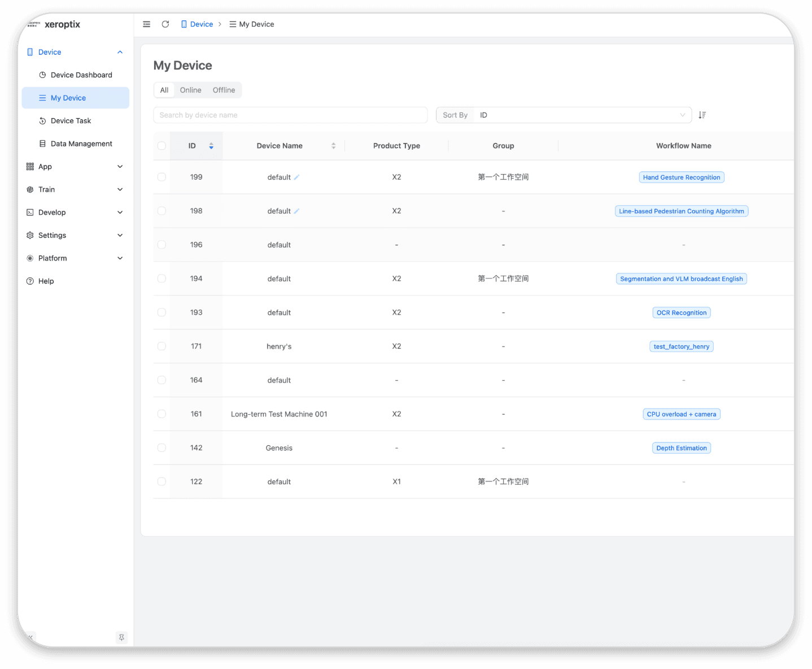The height and width of the screenshot is (669, 812).
Task: Click the Help question mark icon
Action: [30, 281]
